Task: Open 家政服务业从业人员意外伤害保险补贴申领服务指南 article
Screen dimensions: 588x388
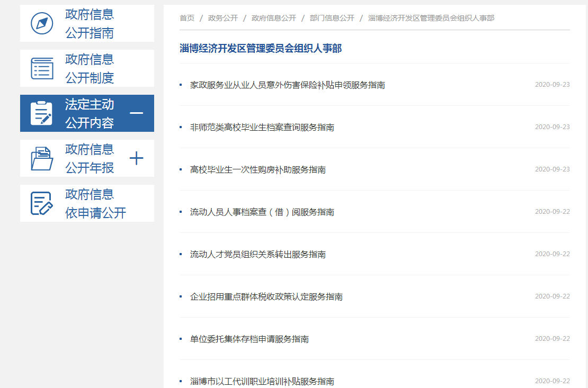Action: click(287, 85)
